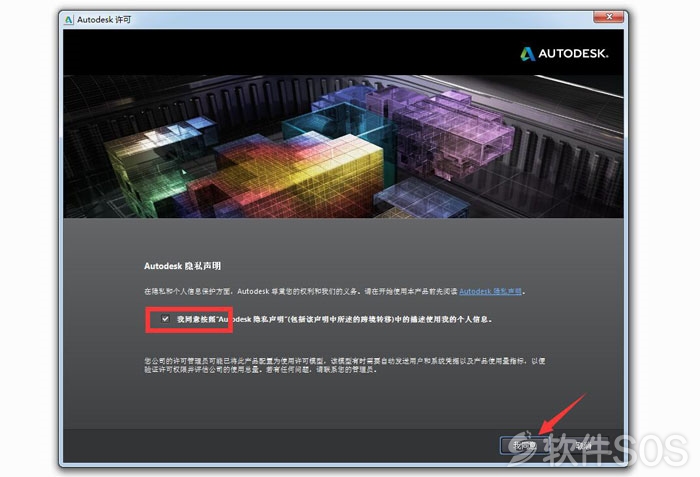Screen dimensions: 700x477
Task: Click the AUTODESK logo in banner
Action: point(564,54)
